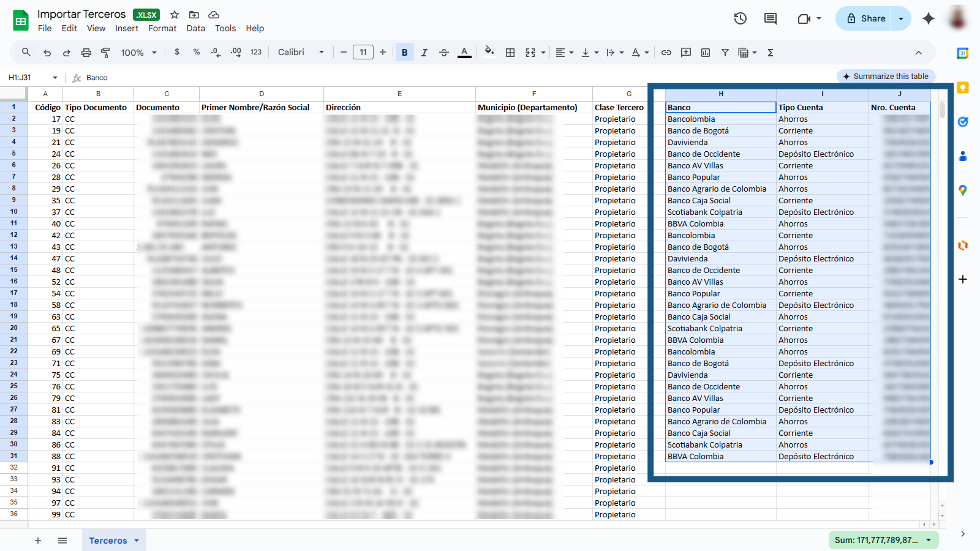Decrease font size with minus
This screenshot has width=980, height=551.
click(344, 52)
